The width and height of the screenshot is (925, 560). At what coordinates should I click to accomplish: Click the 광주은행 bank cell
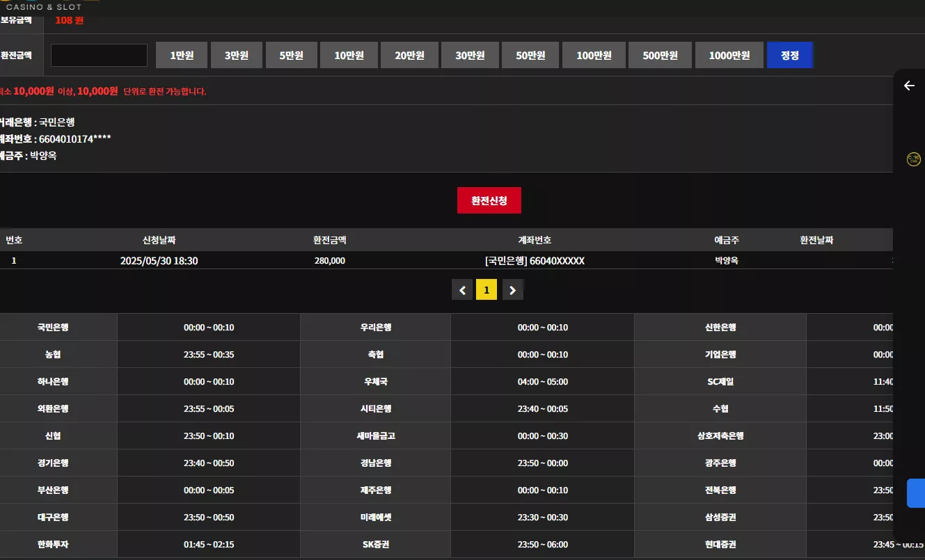(x=720, y=463)
